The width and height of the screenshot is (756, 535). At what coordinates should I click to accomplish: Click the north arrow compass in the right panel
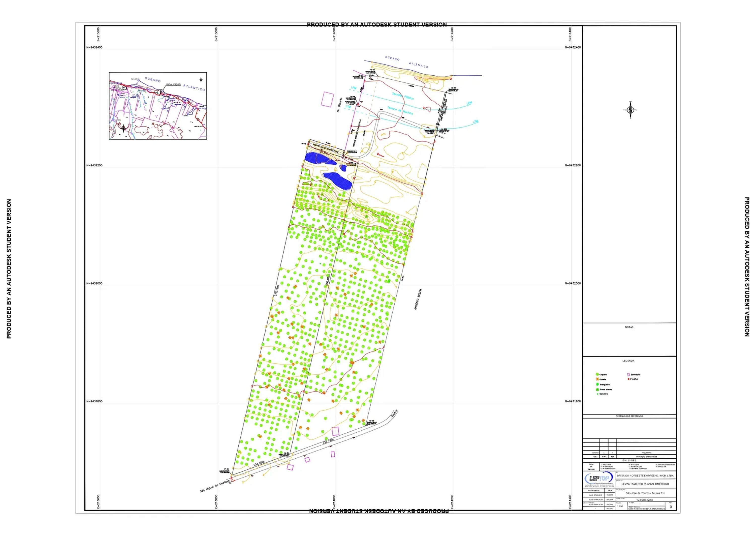click(631, 110)
